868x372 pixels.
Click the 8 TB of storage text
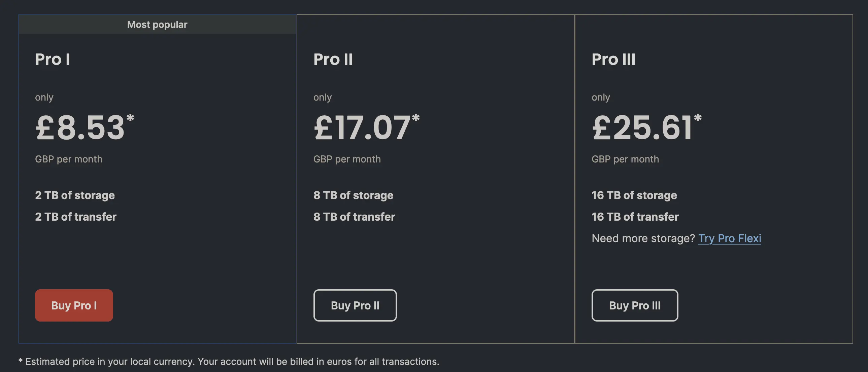click(x=353, y=195)
